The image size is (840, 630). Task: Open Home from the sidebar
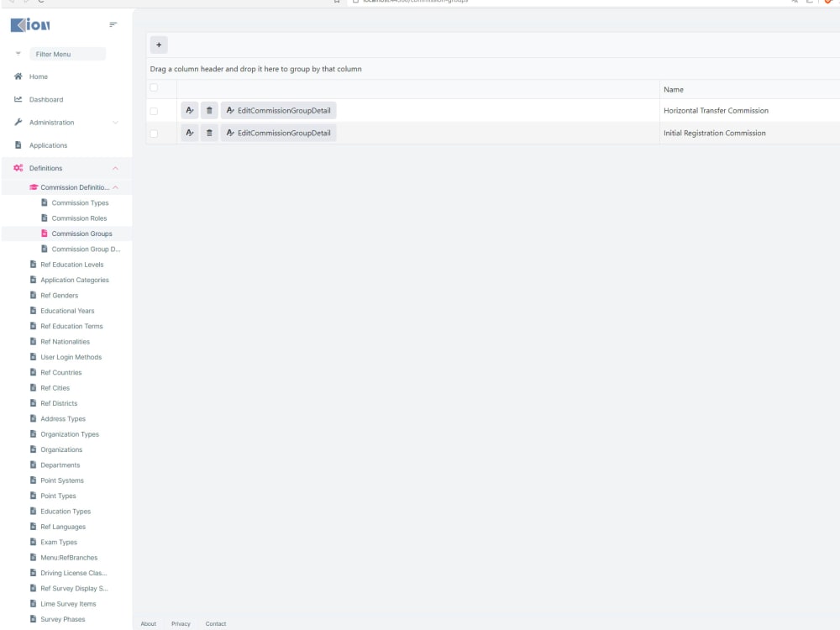tap(38, 76)
